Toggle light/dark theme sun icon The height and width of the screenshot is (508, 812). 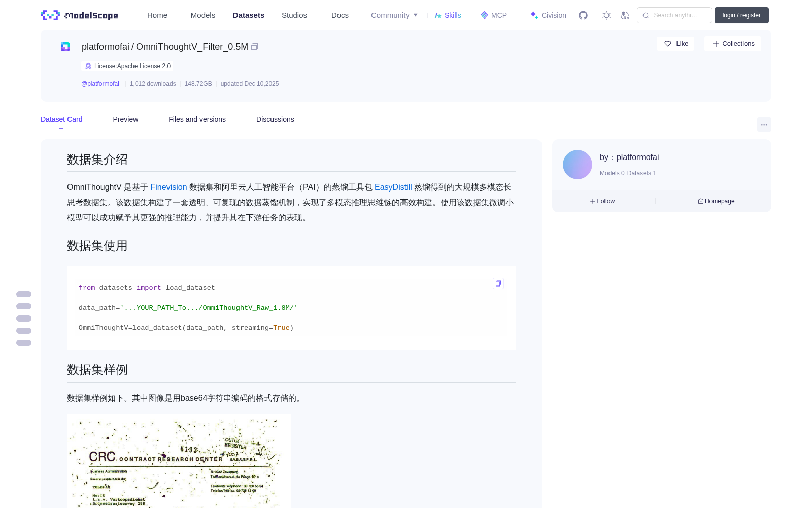coord(606,15)
